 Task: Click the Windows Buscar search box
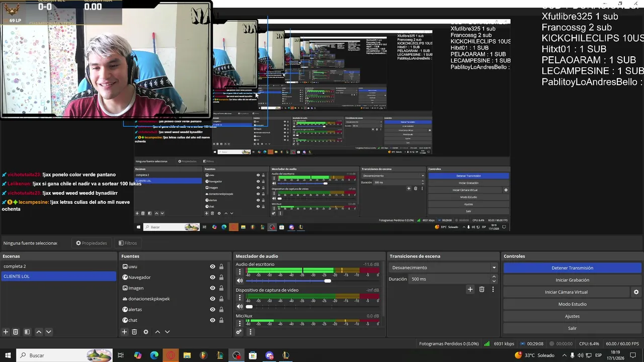click(64, 355)
